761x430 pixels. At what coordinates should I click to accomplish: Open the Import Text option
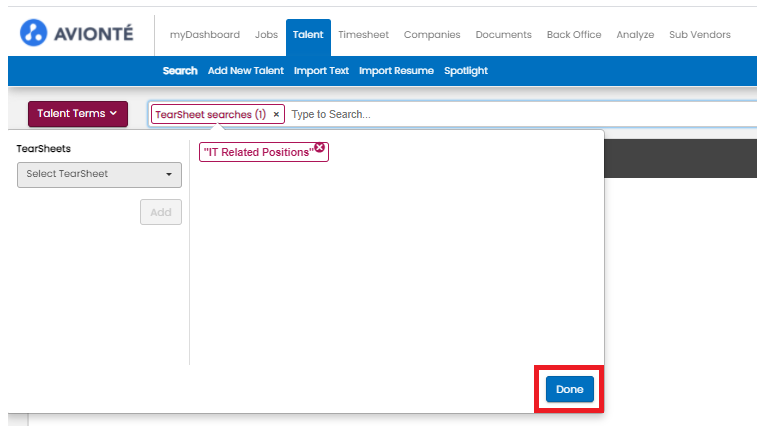tap(321, 71)
